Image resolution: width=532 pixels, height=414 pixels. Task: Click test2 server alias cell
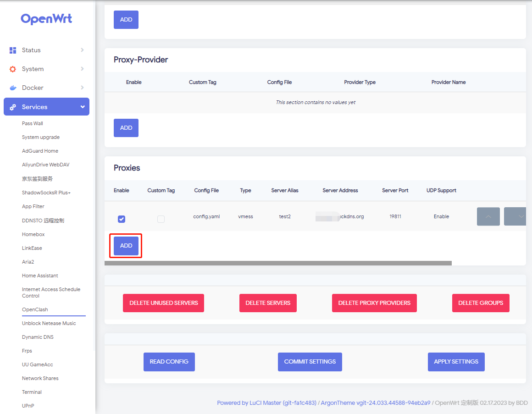(x=285, y=216)
